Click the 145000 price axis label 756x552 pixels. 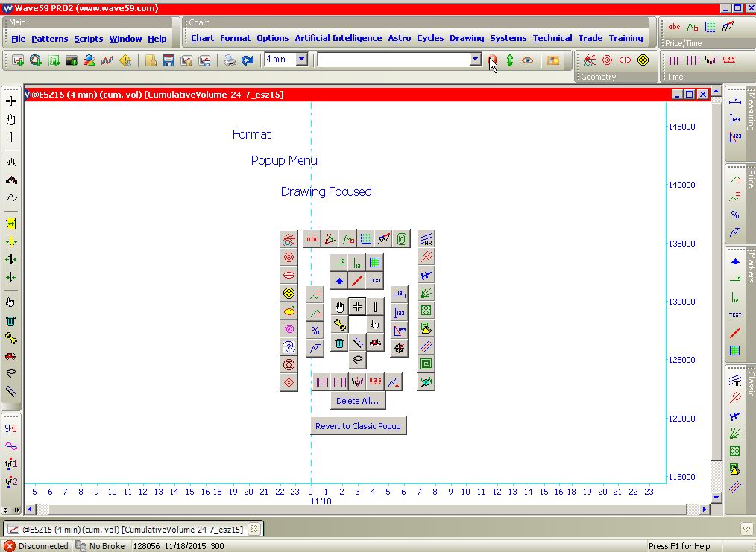[x=681, y=127]
